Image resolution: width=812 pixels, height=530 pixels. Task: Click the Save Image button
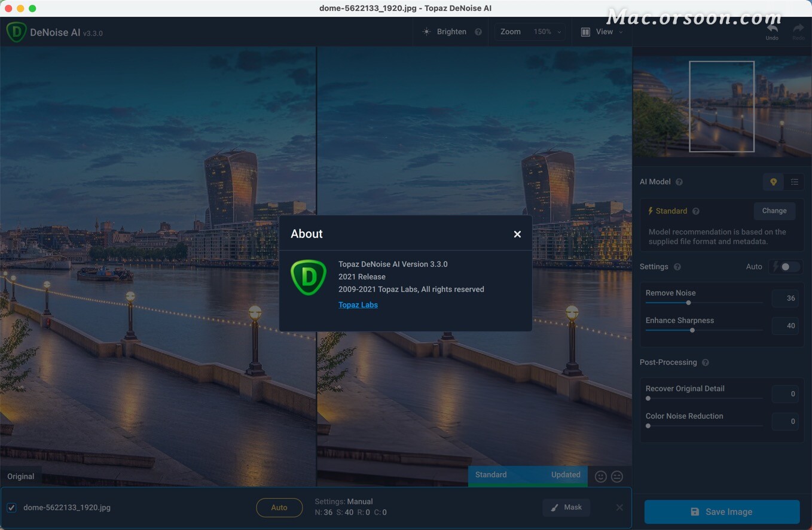coord(721,511)
